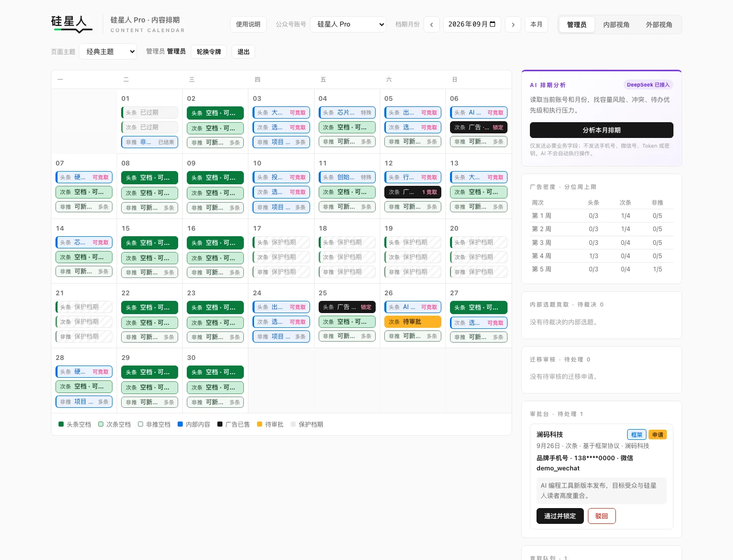Screen dimensions: 733x560
Task: Click the date number 15
Action: (x=126, y=228)
